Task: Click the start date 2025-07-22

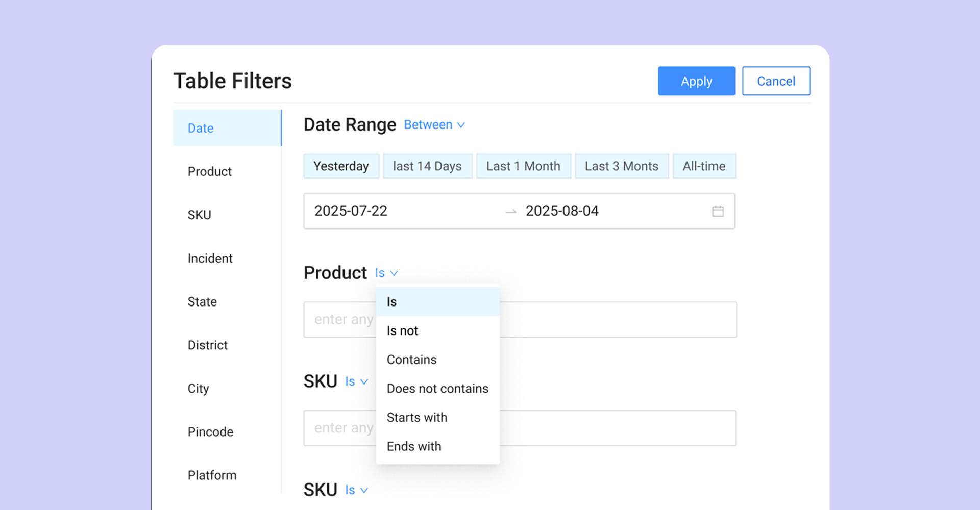Action: (x=351, y=211)
